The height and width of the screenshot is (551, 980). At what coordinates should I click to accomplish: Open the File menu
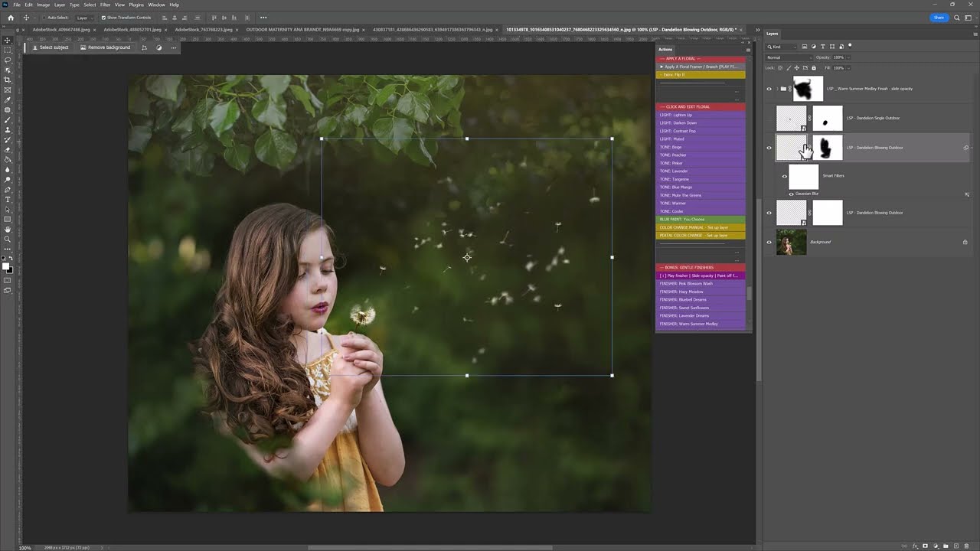pos(17,5)
